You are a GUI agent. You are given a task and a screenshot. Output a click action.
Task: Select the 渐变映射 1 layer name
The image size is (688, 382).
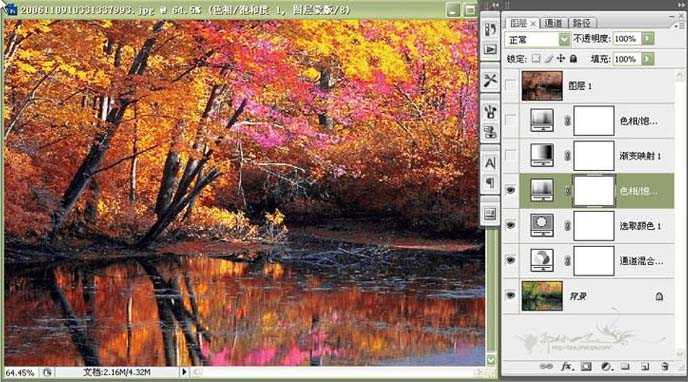point(640,156)
